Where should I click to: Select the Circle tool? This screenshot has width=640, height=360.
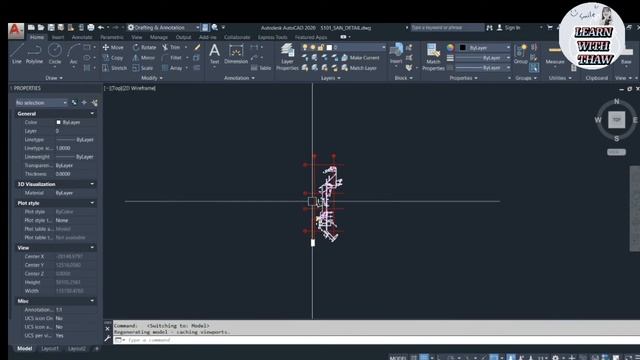(55, 54)
